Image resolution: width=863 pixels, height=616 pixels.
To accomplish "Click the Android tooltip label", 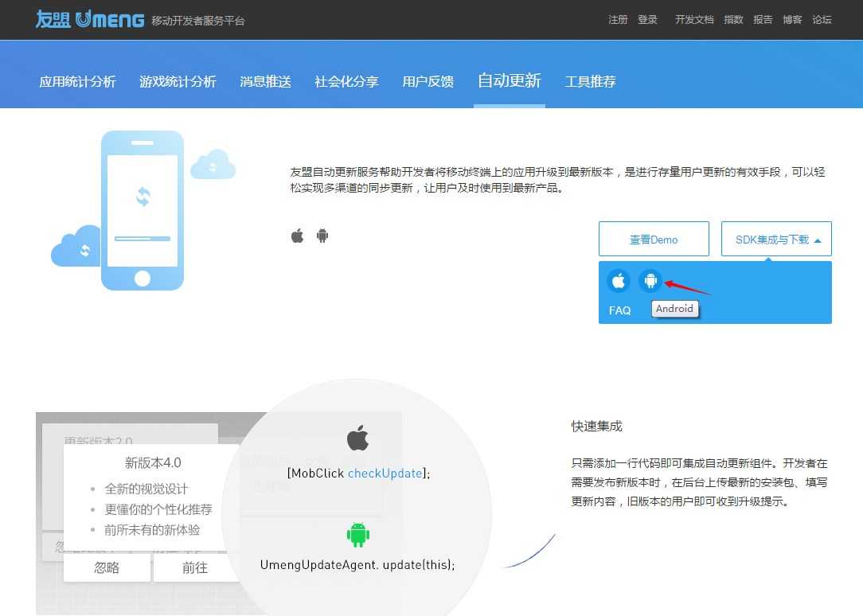I will (675, 309).
